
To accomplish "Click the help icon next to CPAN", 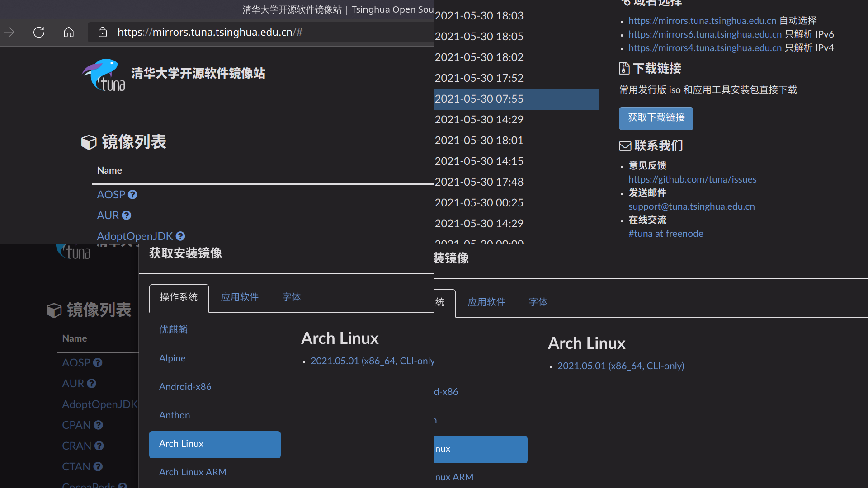I will point(99,425).
